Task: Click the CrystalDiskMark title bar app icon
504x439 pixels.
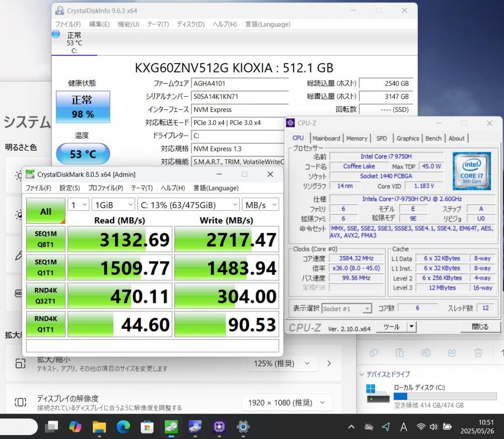Action: coord(30,174)
